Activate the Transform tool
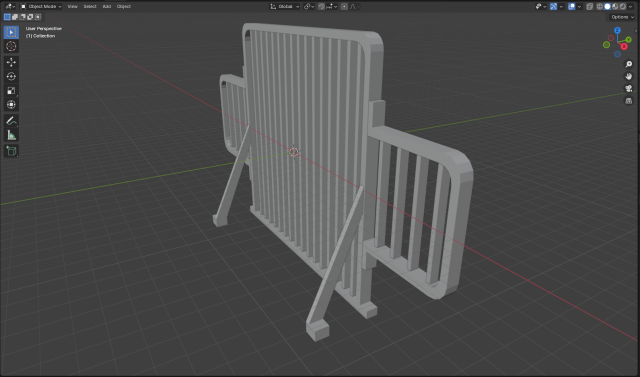The image size is (640, 377). pyautogui.click(x=11, y=104)
